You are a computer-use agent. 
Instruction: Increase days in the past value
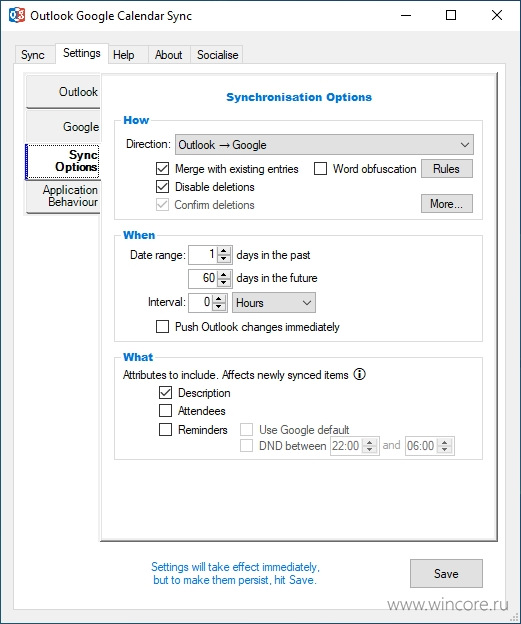[x=224, y=251]
